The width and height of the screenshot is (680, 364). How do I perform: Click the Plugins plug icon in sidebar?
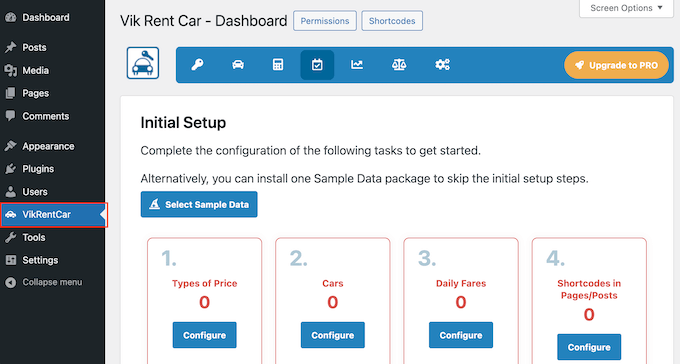pyautogui.click(x=11, y=169)
